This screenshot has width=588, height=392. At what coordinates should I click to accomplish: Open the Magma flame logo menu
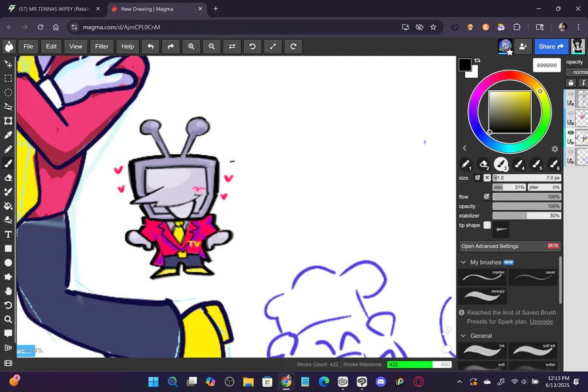[x=8, y=46]
